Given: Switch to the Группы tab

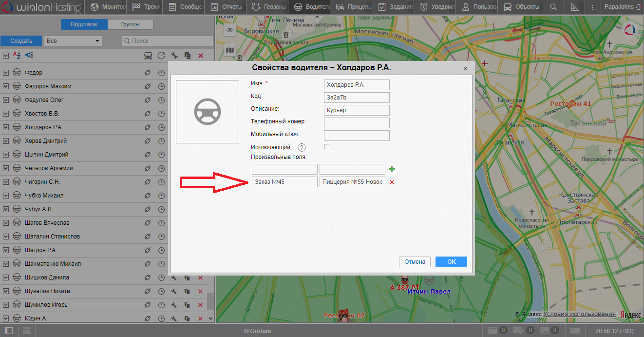Looking at the screenshot, I should pos(130,24).
